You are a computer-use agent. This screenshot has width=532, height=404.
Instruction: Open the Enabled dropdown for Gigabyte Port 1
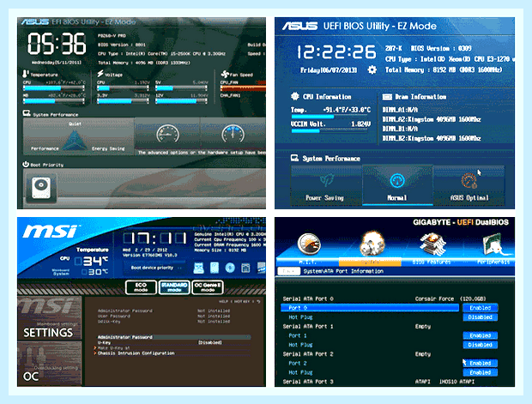pyautogui.click(x=481, y=335)
